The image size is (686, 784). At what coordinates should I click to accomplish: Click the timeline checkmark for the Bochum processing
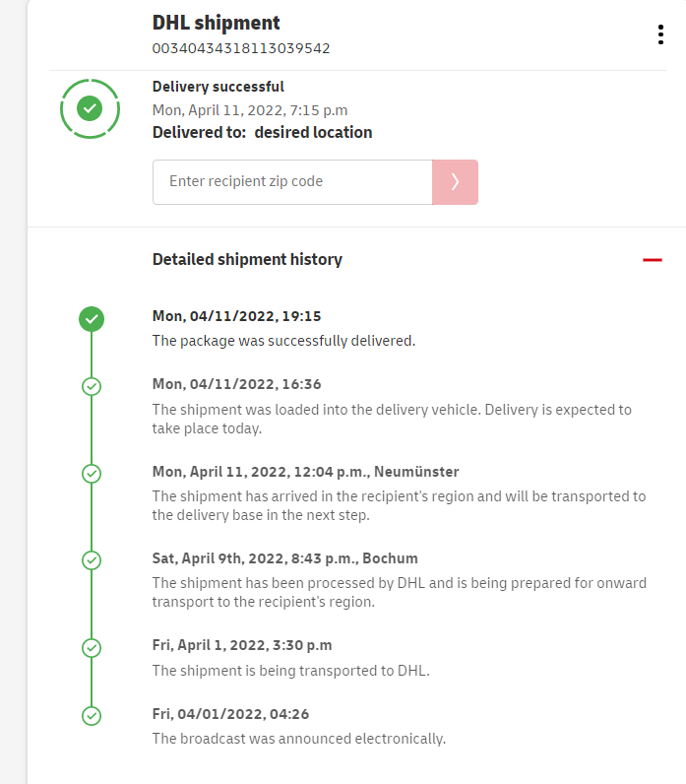[92, 560]
